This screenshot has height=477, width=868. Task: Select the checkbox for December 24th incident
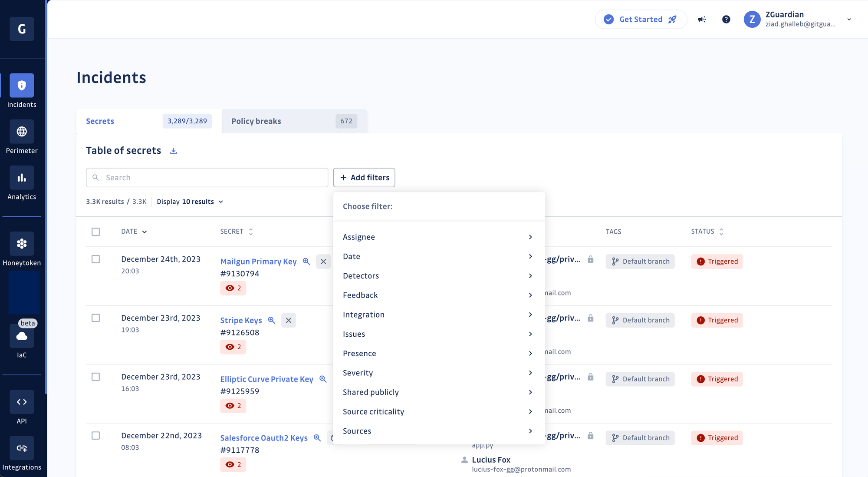(96, 259)
